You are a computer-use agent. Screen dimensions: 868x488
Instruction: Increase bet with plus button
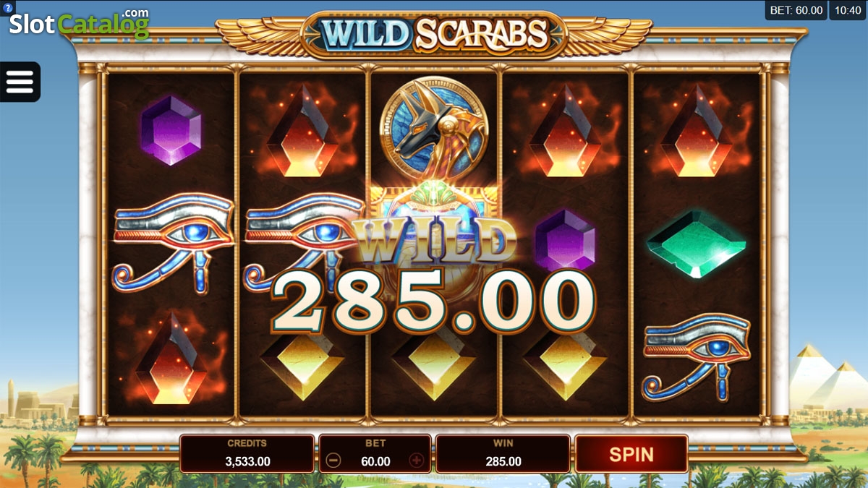tap(417, 461)
